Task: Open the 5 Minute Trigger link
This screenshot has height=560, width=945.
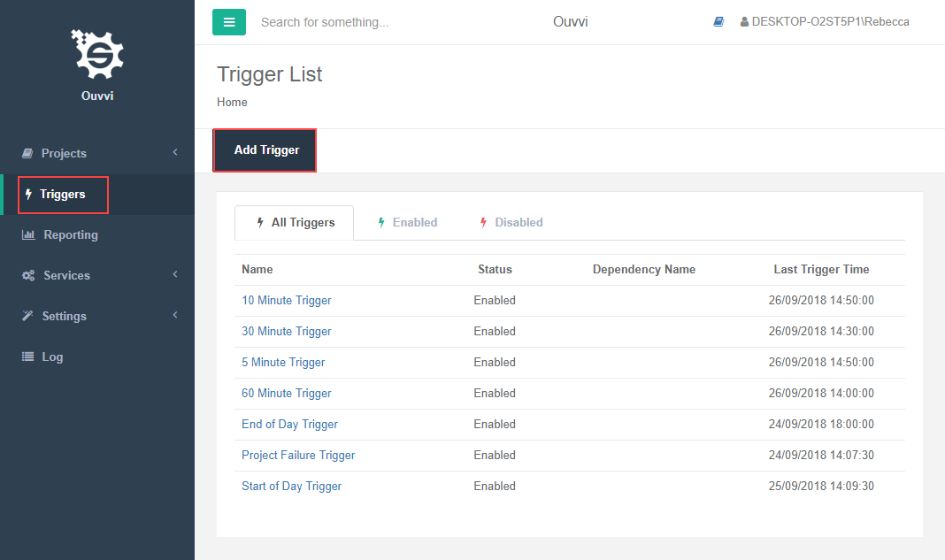Action: click(x=283, y=363)
